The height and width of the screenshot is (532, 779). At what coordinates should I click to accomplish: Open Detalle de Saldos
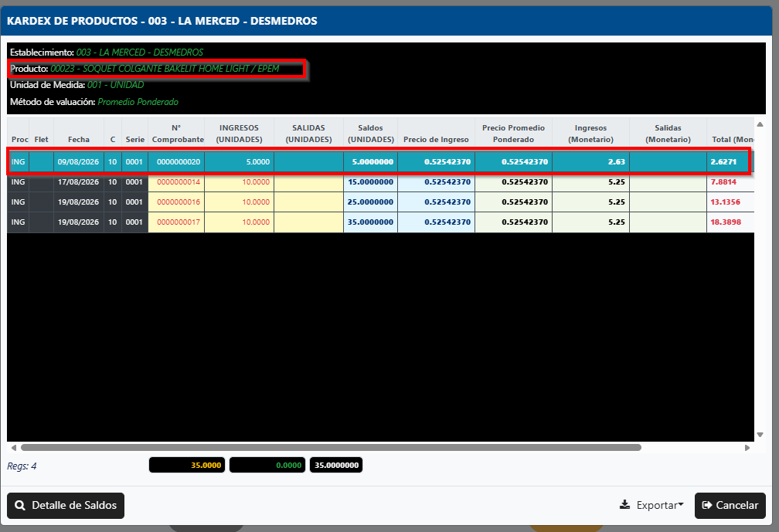pyautogui.click(x=66, y=506)
